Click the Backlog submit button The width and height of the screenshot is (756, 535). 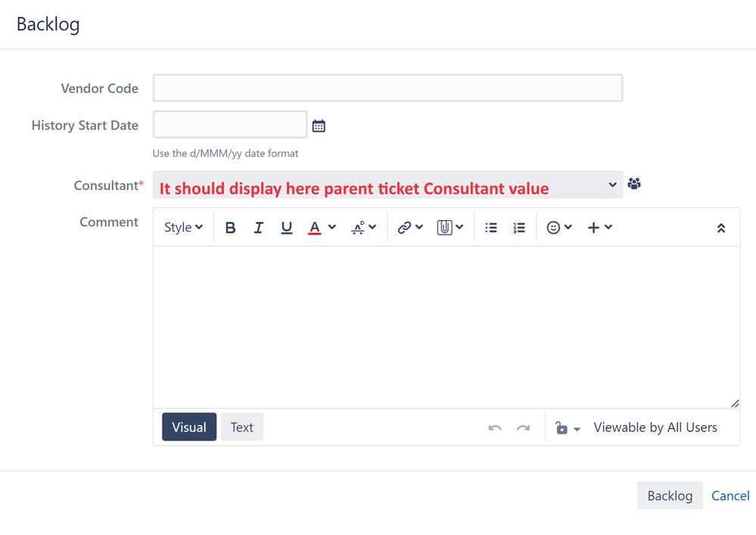(x=669, y=495)
